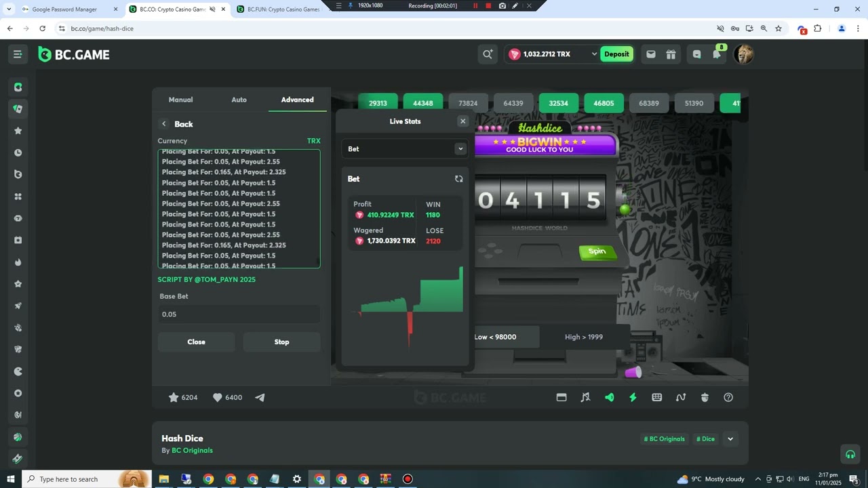This screenshot has width=868, height=488.
Task: Click the green Deposit button
Action: pyautogui.click(x=617, y=54)
